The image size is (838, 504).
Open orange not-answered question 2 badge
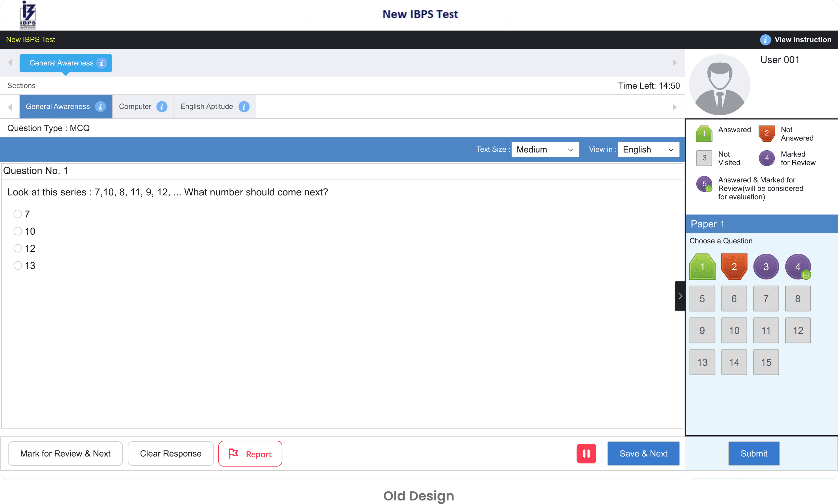[734, 266]
